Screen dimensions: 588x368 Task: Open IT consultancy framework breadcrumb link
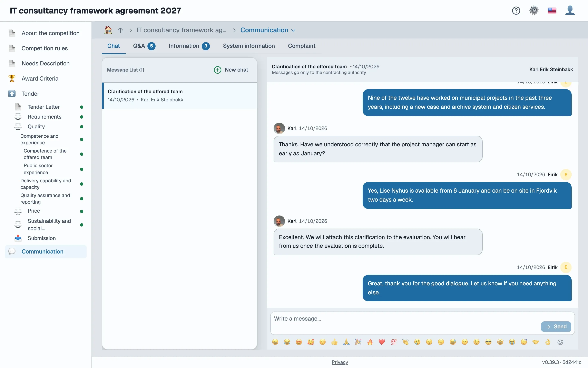click(182, 30)
